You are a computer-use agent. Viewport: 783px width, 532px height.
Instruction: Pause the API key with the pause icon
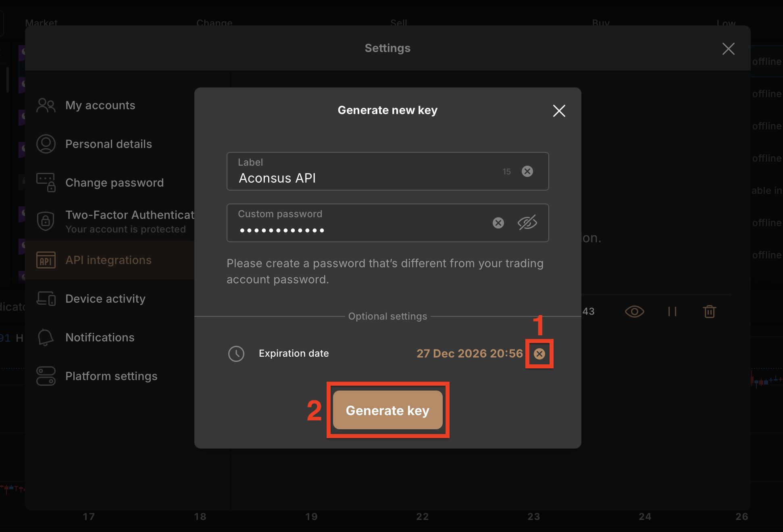click(672, 311)
